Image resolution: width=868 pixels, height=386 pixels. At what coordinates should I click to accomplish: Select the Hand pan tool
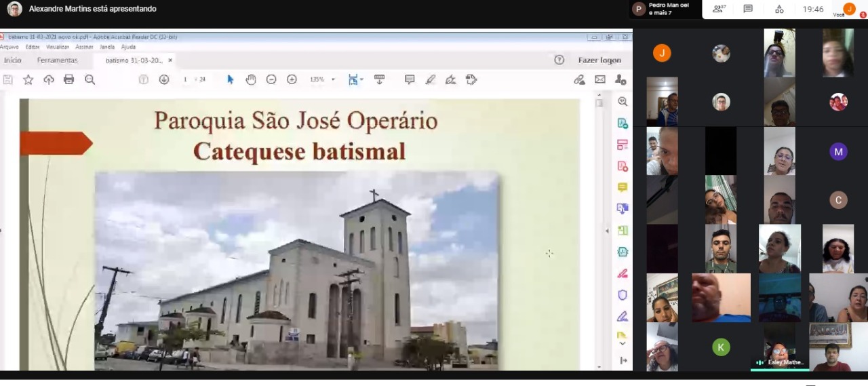pyautogui.click(x=251, y=79)
